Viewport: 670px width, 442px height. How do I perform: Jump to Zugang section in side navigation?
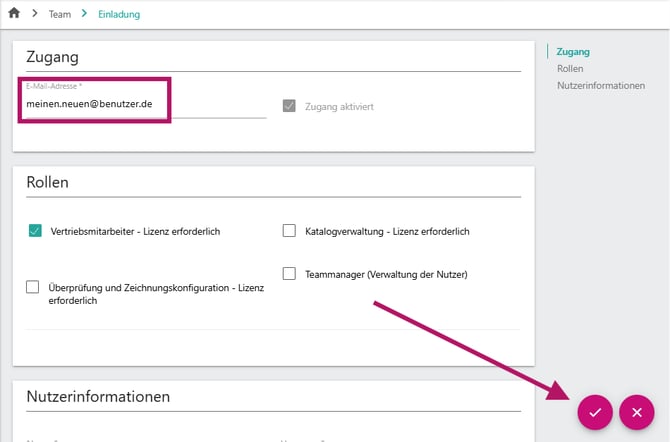[573, 52]
